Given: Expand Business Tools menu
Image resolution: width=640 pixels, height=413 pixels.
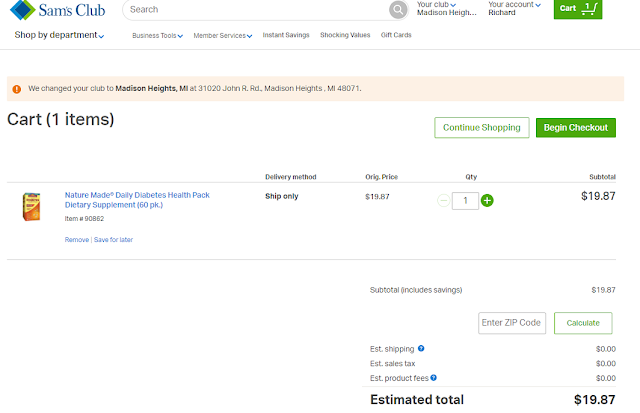Looking at the screenshot, I should point(158,35).
